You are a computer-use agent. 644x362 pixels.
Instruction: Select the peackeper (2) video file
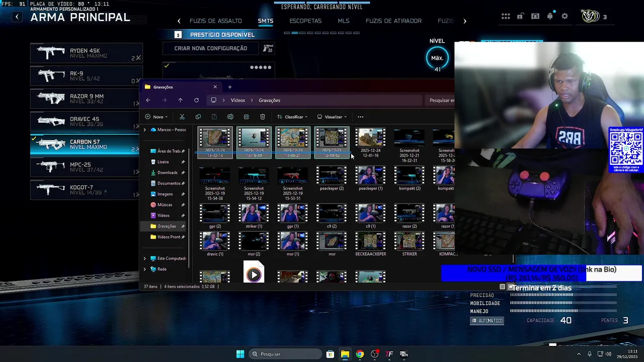(x=332, y=178)
